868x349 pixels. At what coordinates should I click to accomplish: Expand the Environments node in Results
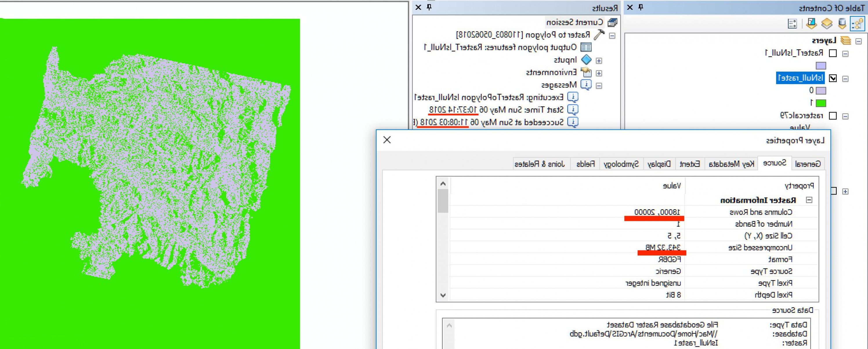pos(599,73)
